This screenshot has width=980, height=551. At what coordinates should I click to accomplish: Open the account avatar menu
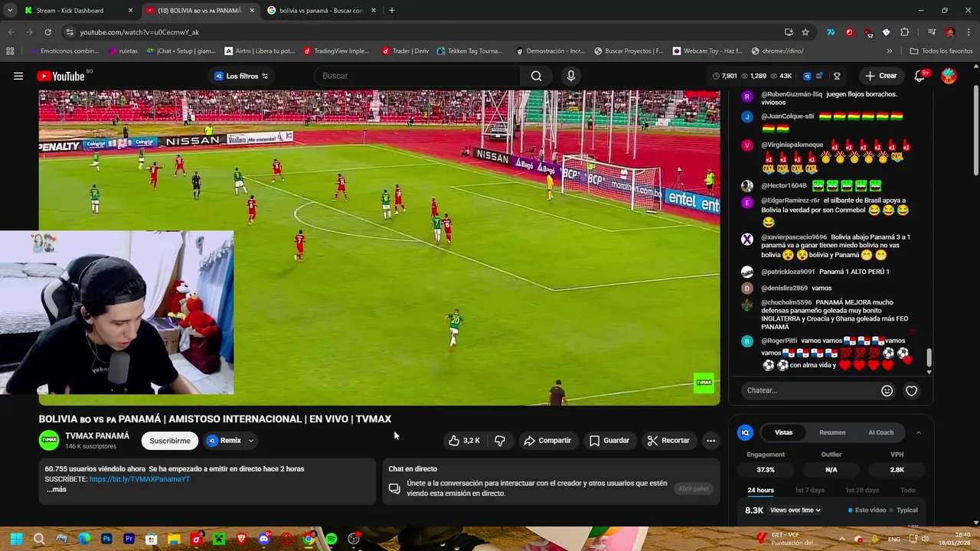pyautogui.click(x=949, y=76)
